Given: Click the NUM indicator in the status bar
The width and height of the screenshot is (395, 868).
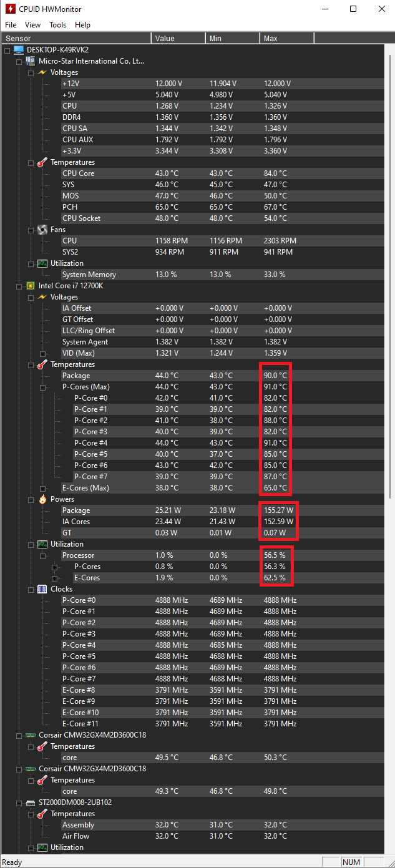Looking at the screenshot, I should coord(351,862).
